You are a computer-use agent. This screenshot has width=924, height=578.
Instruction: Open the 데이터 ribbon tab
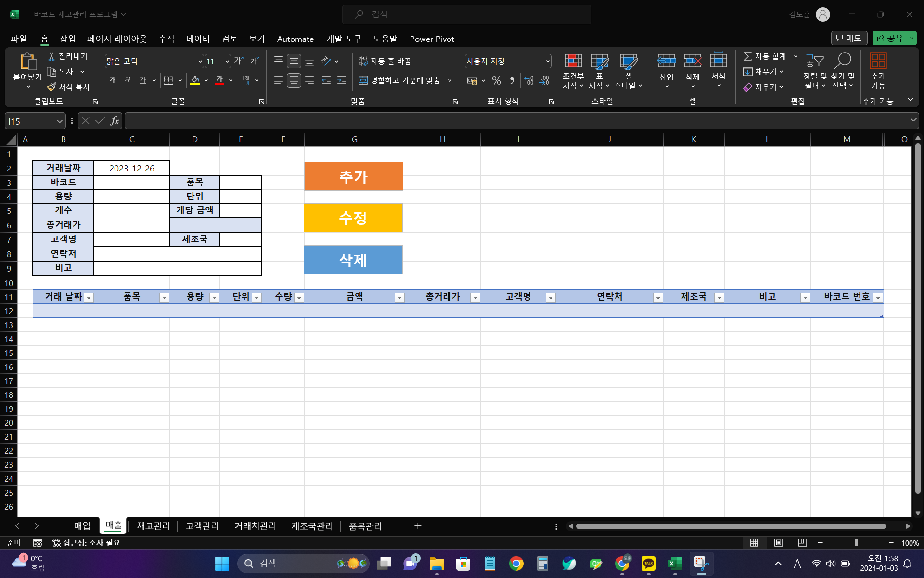pyautogui.click(x=198, y=39)
